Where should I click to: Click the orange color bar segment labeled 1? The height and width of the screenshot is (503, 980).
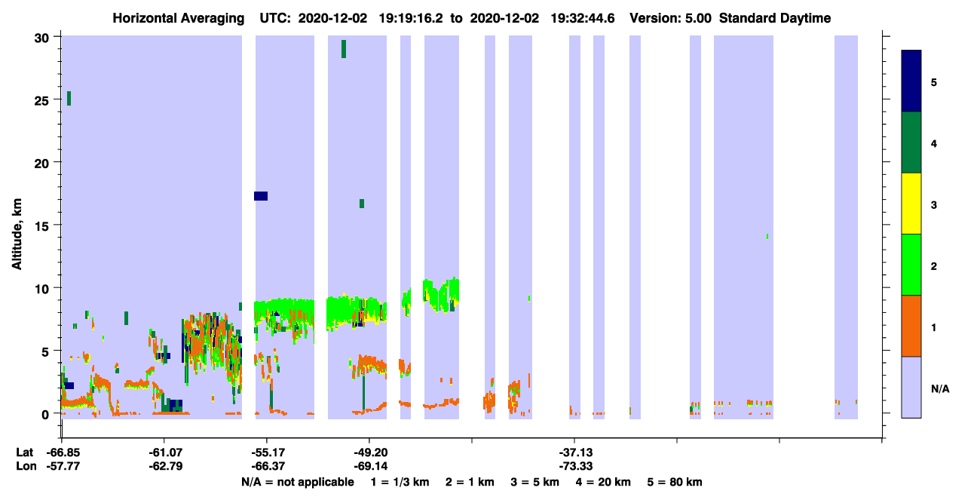click(911, 326)
